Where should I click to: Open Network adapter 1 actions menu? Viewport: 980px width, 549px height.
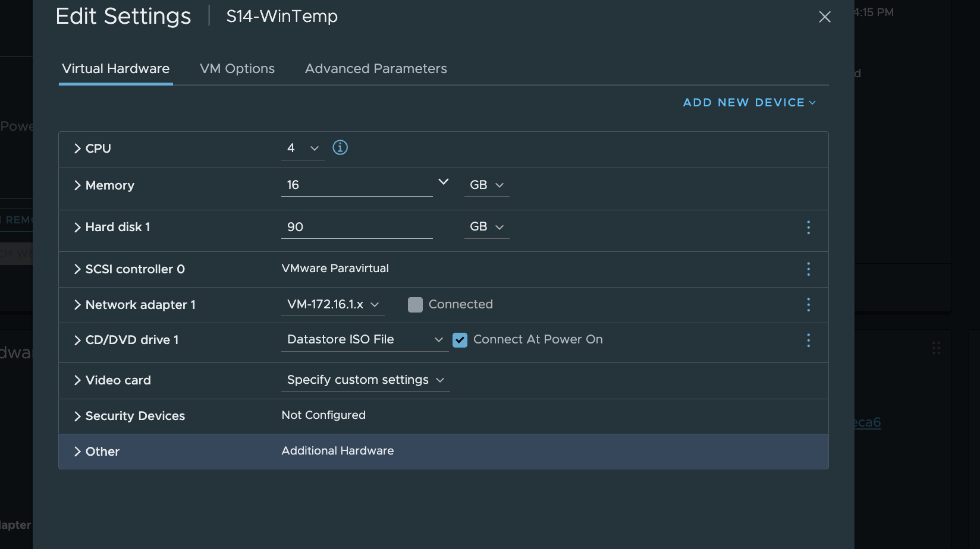click(x=808, y=305)
